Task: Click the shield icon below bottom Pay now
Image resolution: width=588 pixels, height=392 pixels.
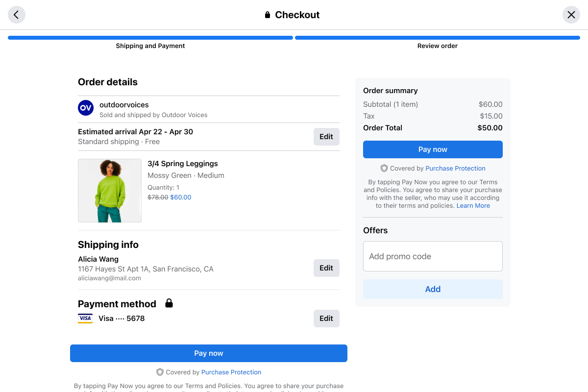Action: pos(160,372)
